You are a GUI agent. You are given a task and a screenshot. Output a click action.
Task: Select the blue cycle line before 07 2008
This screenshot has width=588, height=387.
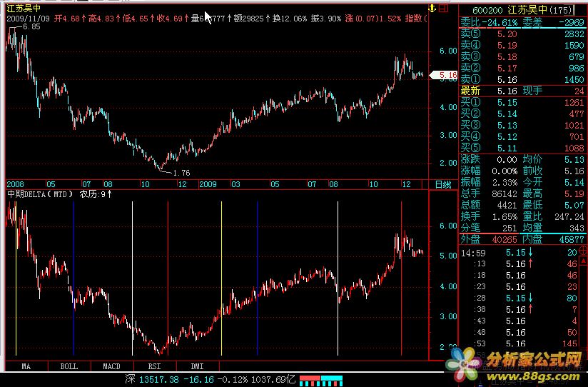point(74,278)
